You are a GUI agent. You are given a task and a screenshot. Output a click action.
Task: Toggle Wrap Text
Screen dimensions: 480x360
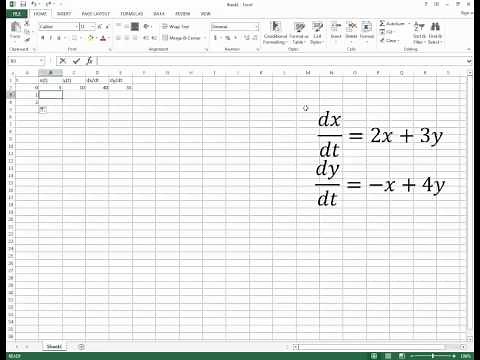click(x=176, y=26)
